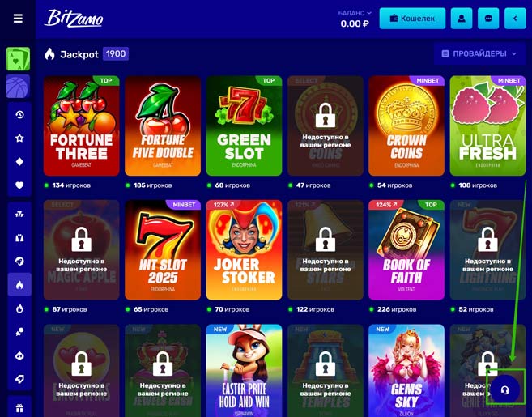Screen dimensions: 532x417
Task: Open the support headset chat button
Action: click(504, 389)
